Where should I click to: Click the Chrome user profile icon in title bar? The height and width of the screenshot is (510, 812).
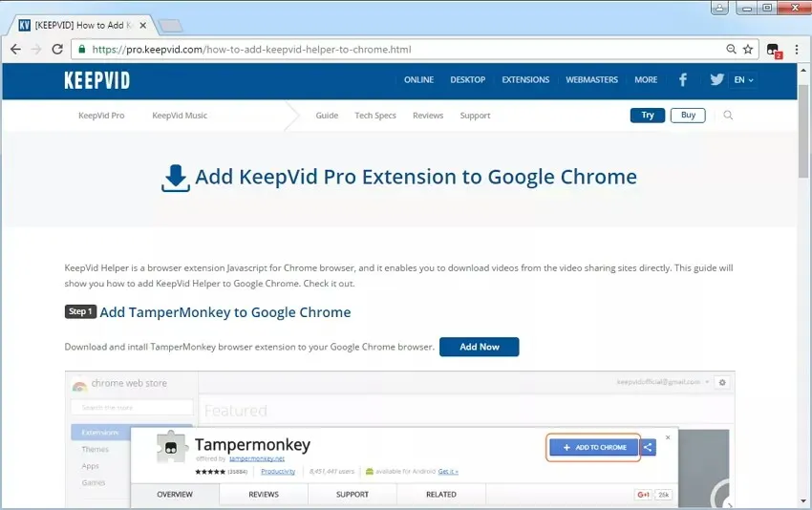click(x=719, y=8)
